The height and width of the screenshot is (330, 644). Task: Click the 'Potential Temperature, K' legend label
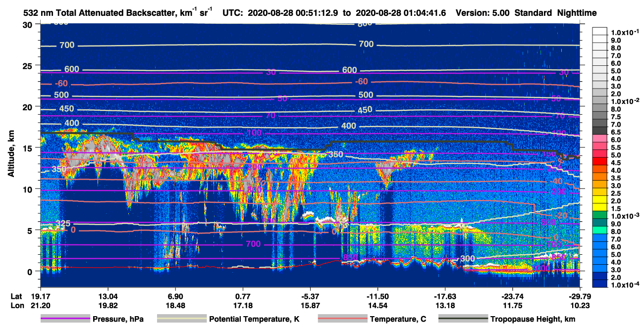(x=254, y=319)
